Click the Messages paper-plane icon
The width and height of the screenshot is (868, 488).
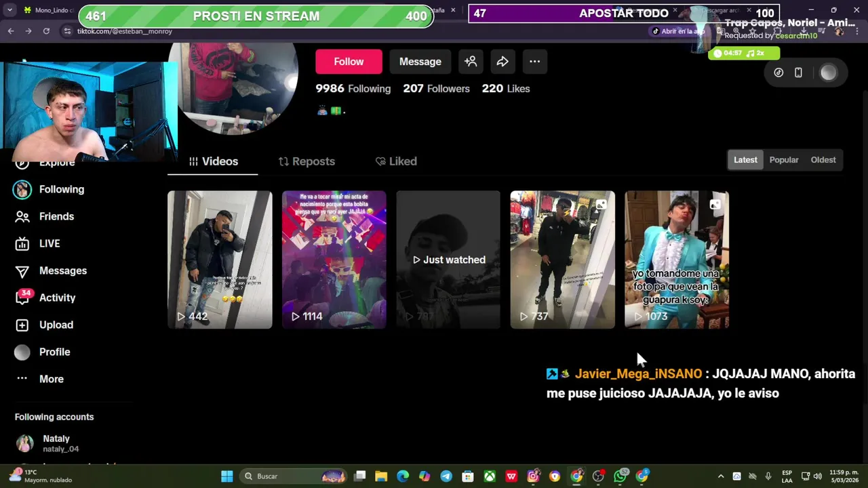coord(22,271)
